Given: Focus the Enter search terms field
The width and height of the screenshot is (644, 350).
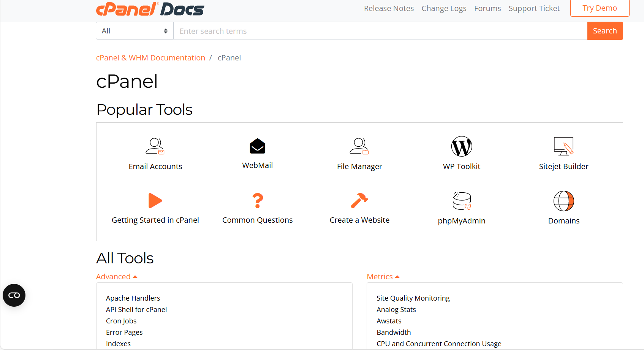Looking at the screenshot, I should click(380, 31).
